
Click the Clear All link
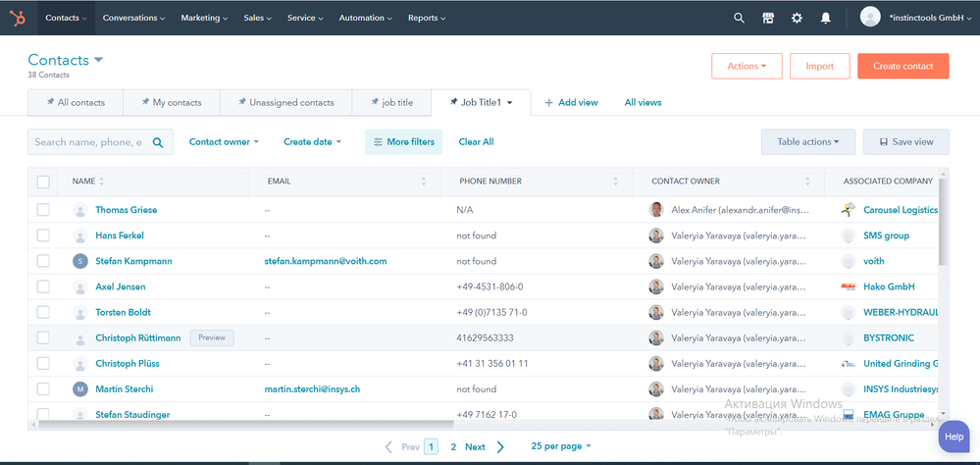(476, 142)
